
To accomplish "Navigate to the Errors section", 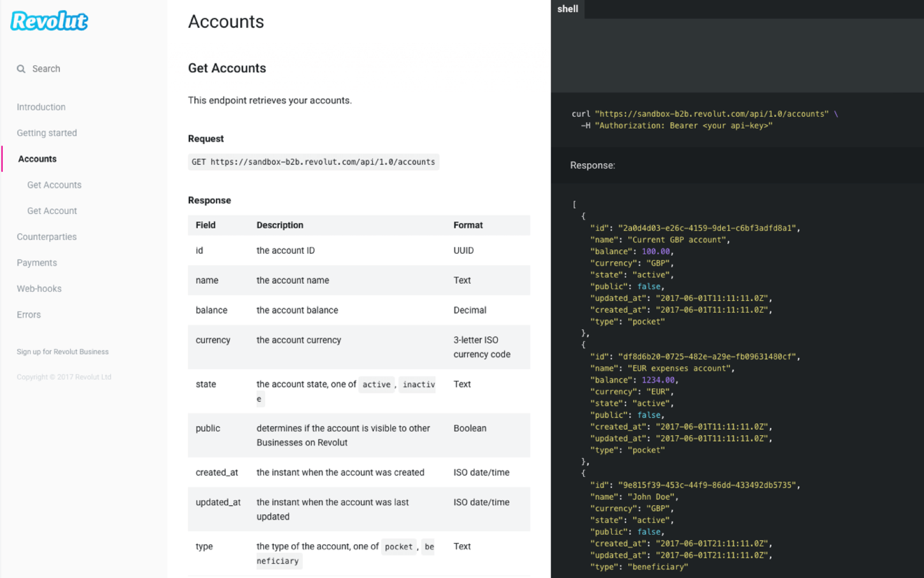I will [28, 315].
